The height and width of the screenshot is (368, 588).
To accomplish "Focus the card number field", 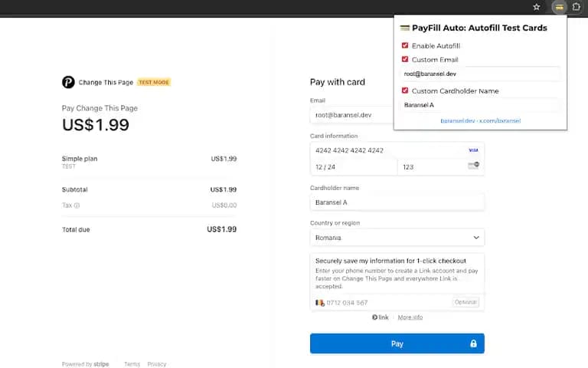I will click(397, 150).
